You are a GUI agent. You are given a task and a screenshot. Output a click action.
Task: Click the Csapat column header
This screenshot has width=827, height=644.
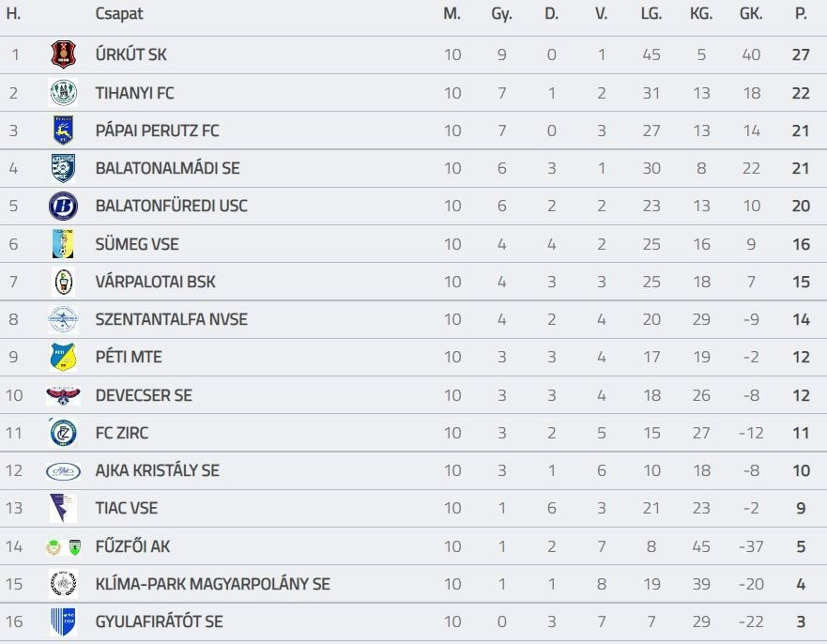(x=119, y=14)
